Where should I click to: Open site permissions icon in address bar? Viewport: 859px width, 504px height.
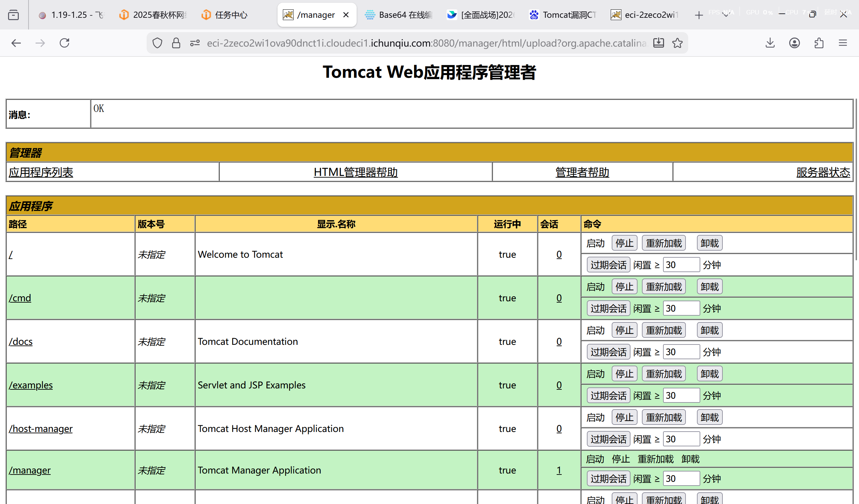pos(195,43)
